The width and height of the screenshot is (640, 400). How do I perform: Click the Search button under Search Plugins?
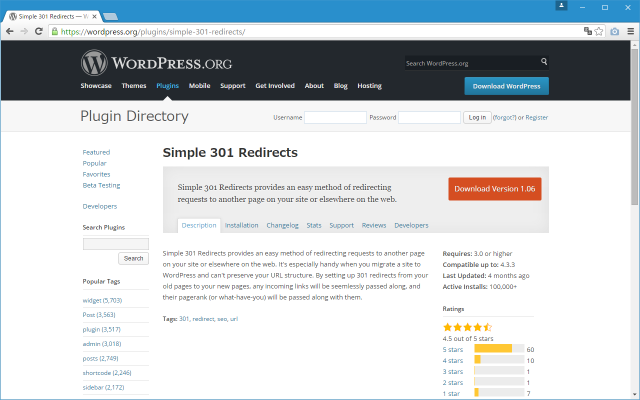[133, 258]
